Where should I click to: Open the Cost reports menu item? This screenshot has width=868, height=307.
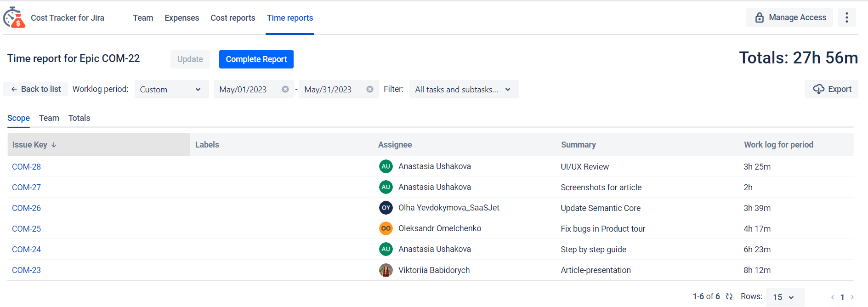[x=233, y=18]
